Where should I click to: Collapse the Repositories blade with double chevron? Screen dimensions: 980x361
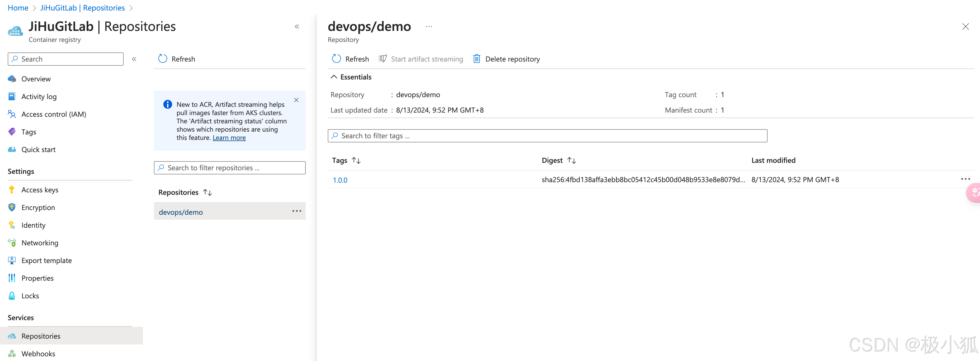click(x=297, y=26)
